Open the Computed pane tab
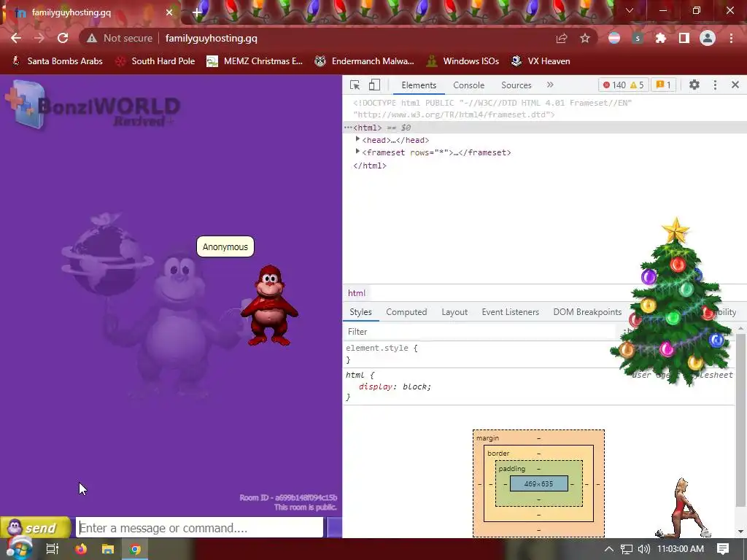747x560 pixels. 406,312
